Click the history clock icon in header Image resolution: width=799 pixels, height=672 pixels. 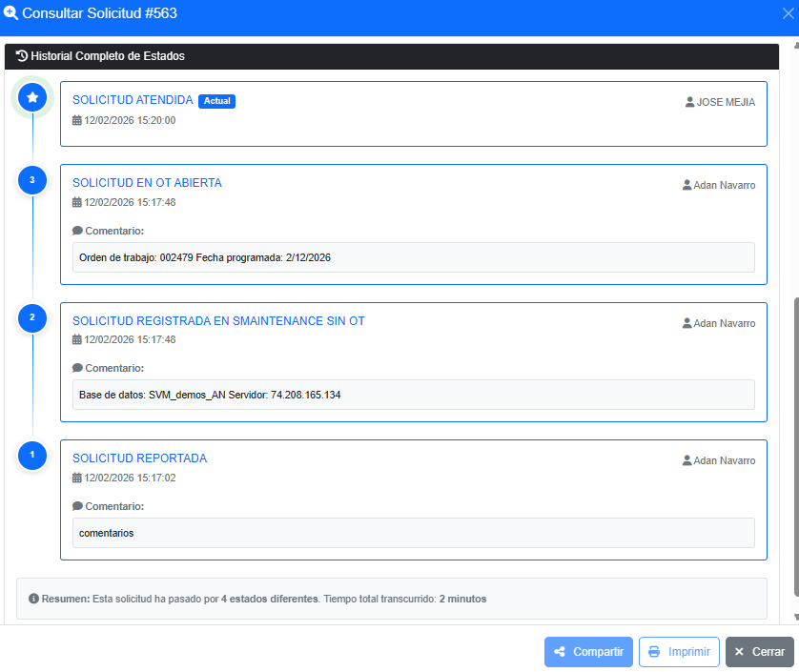pyautogui.click(x=21, y=55)
